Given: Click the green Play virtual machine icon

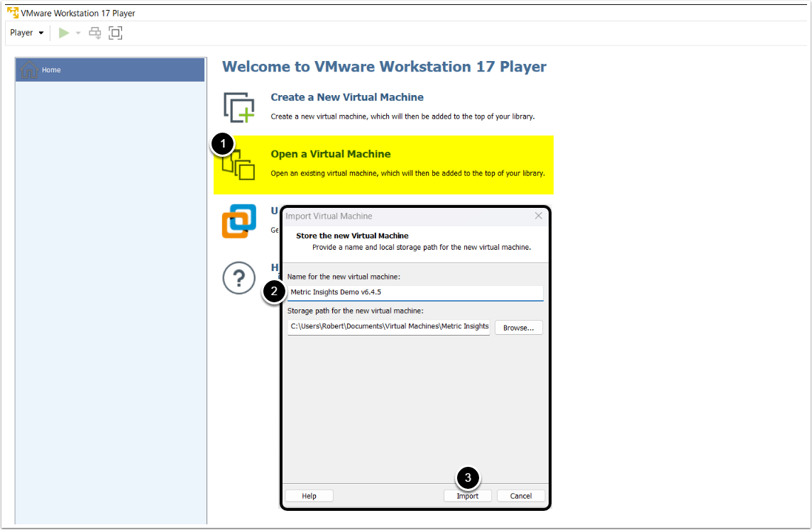Looking at the screenshot, I should pyautogui.click(x=64, y=33).
